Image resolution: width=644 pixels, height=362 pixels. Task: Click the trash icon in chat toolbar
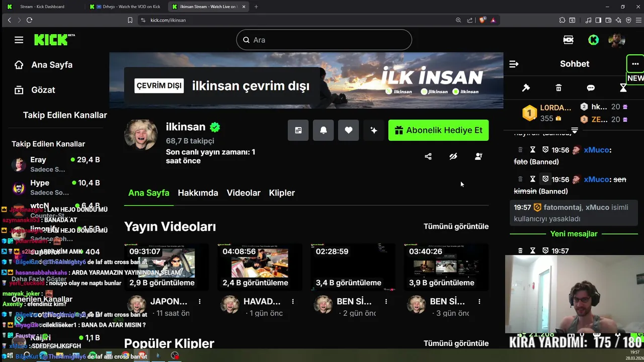[x=558, y=88]
